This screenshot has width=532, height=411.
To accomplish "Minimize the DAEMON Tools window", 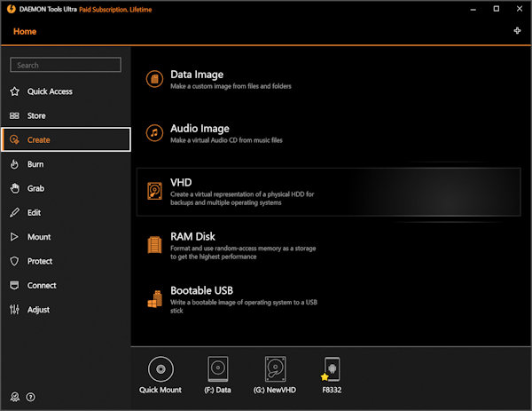I will [x=473, y=9].
